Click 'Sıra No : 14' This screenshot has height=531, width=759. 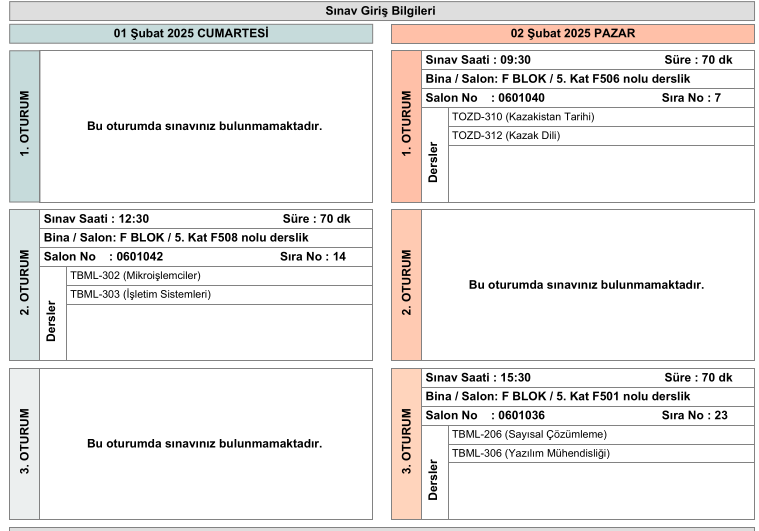coord(313,257)
